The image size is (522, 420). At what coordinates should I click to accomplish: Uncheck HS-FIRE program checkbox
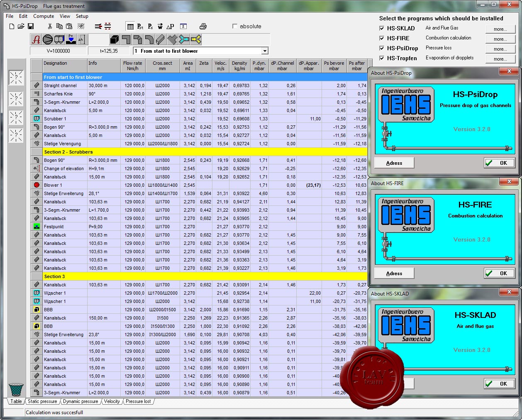tap(382, 38)
